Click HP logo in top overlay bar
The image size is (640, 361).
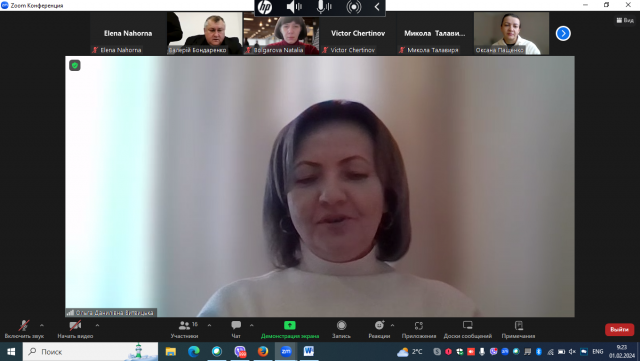(265, 7)
